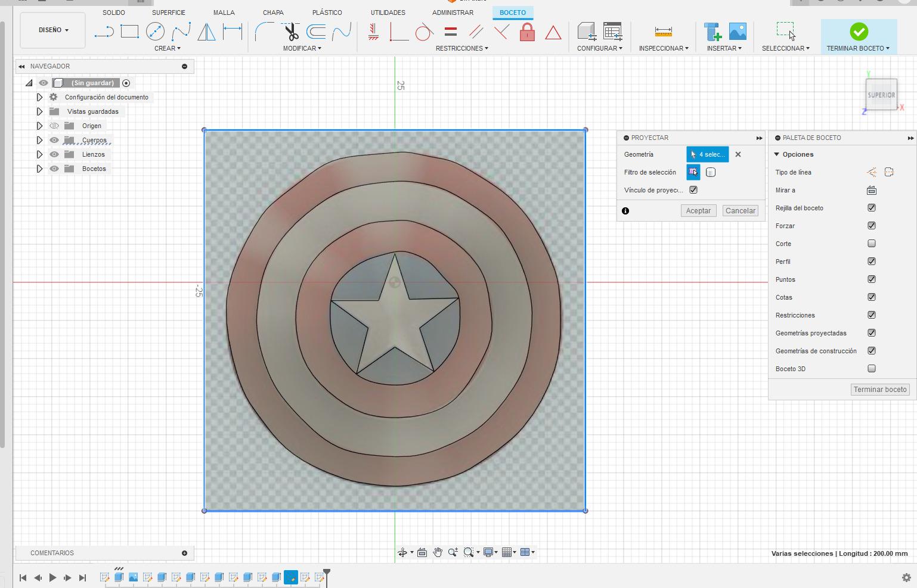917x588 pixels.
Task: Click the Geometría selection field
Action: (x=707, y=154)
